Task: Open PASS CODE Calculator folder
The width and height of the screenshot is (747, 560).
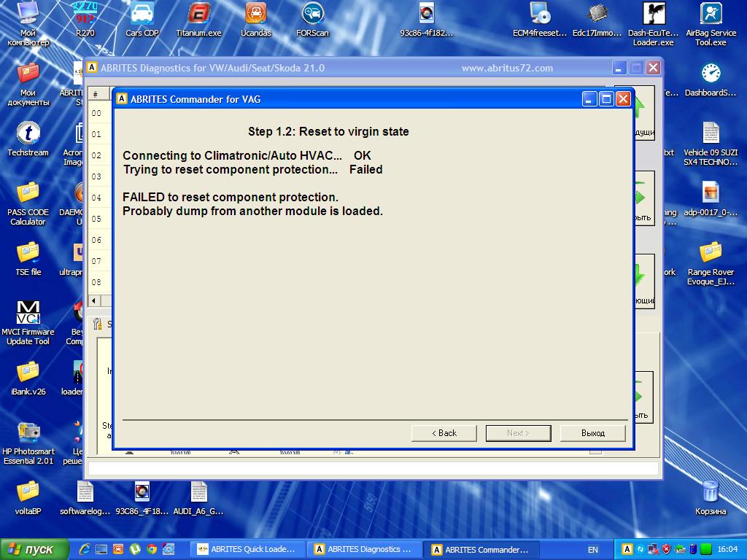Action: [x=28, y=204]
